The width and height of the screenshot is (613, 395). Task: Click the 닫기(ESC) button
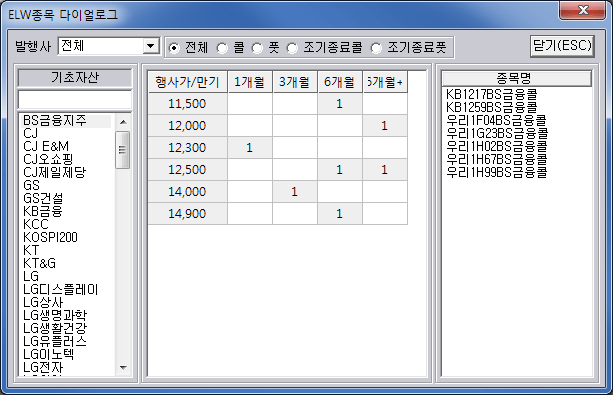562,46
